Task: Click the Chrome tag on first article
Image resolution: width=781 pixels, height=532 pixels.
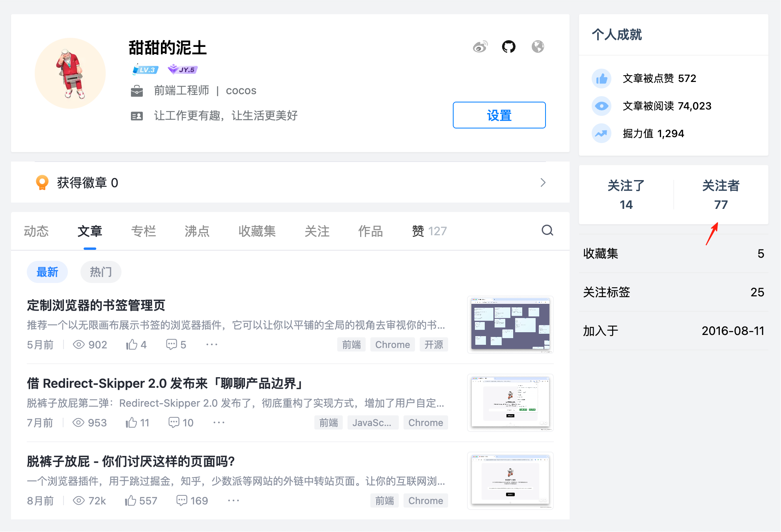Action: [x=392, y=345]
